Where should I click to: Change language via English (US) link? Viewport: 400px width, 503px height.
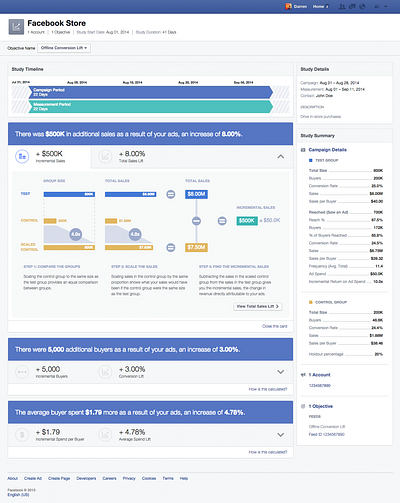18,495
